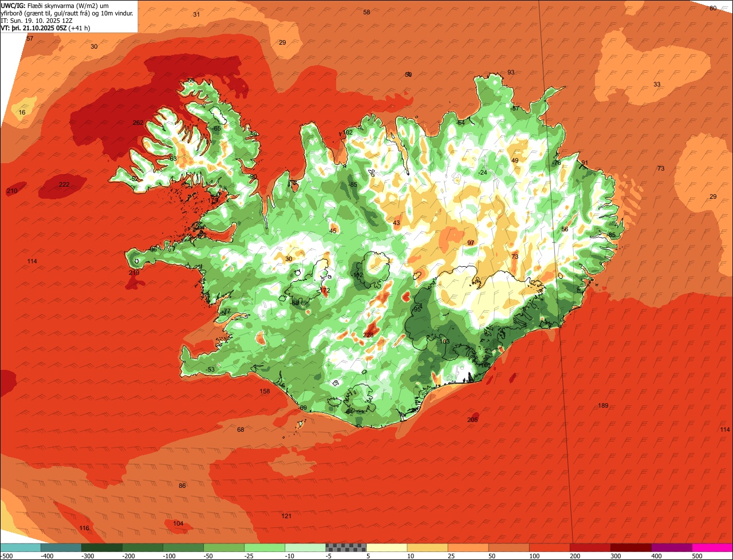Click the legend label -500
Viewport: 733px width, 560px height.
pyautogui.click(x=6, y=556)
